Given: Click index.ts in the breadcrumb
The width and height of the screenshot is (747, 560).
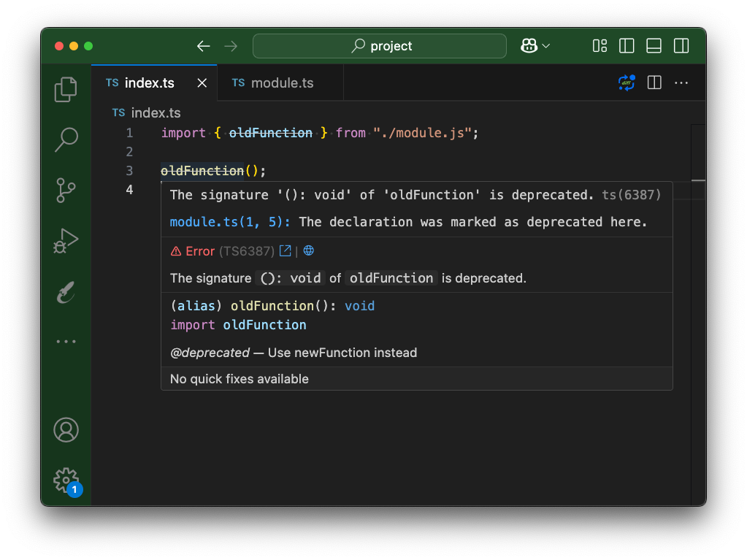Looking at the screenshot, I should (x=156, y=113).
